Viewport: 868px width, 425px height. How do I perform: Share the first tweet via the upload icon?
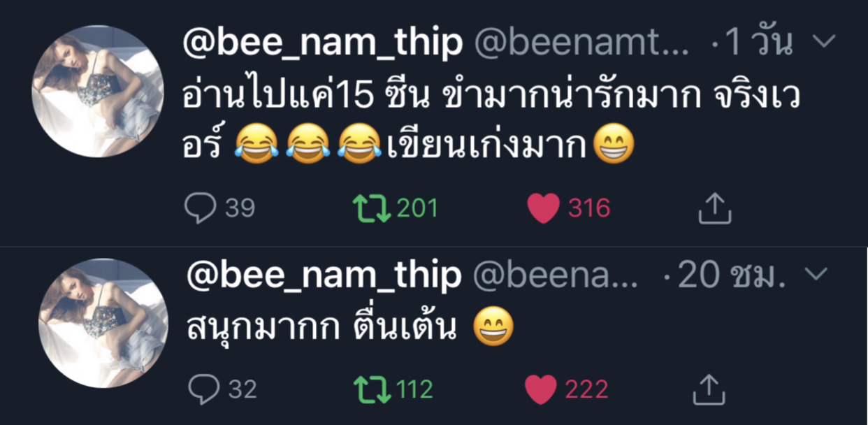pyautogui.click(x=714, y=208)
